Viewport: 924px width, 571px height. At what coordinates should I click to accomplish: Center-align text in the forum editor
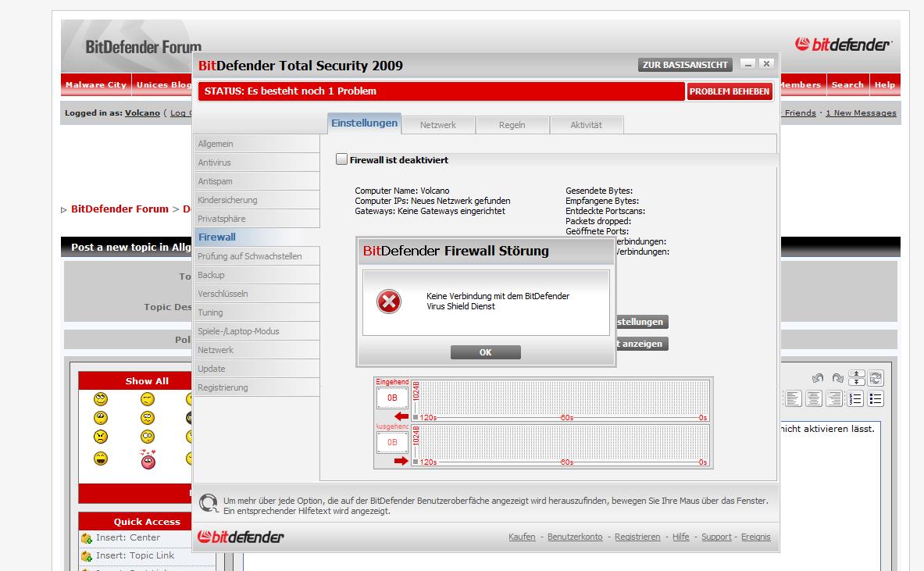814,399
